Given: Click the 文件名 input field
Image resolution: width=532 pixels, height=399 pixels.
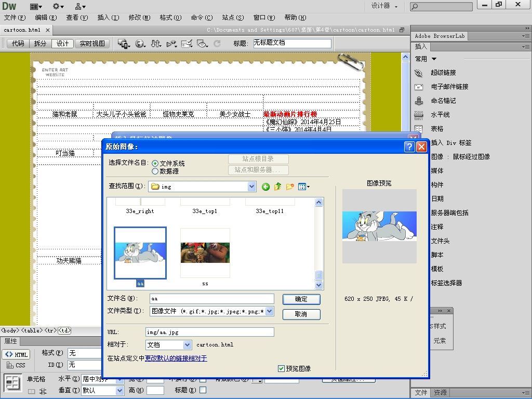Looking at the screenshot, I should tap(211, 299).
